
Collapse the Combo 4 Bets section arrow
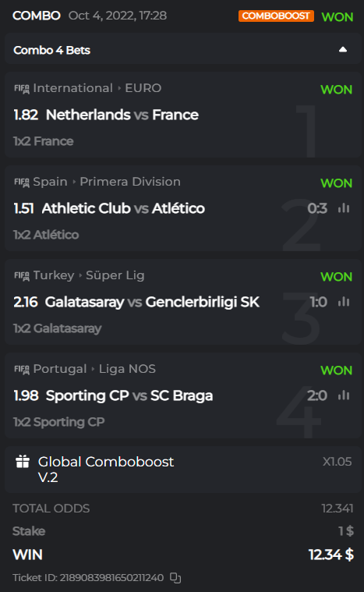(342, 50)
